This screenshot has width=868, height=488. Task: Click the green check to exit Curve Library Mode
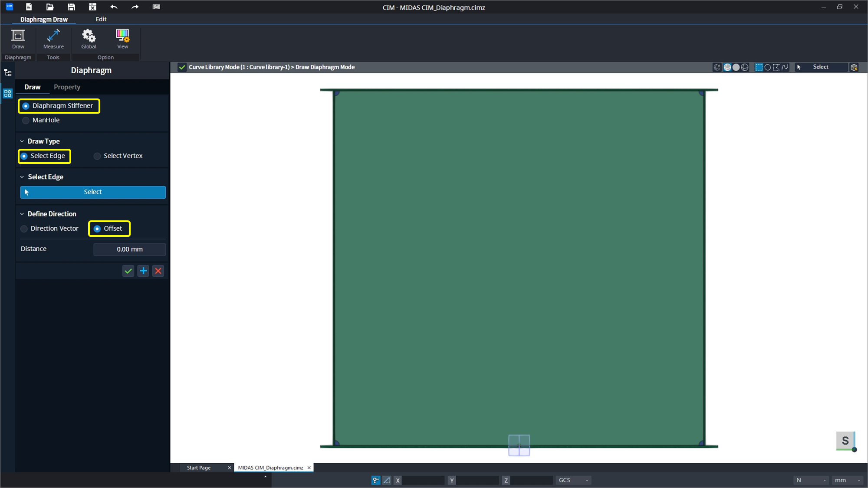click(x=182, y=67)
